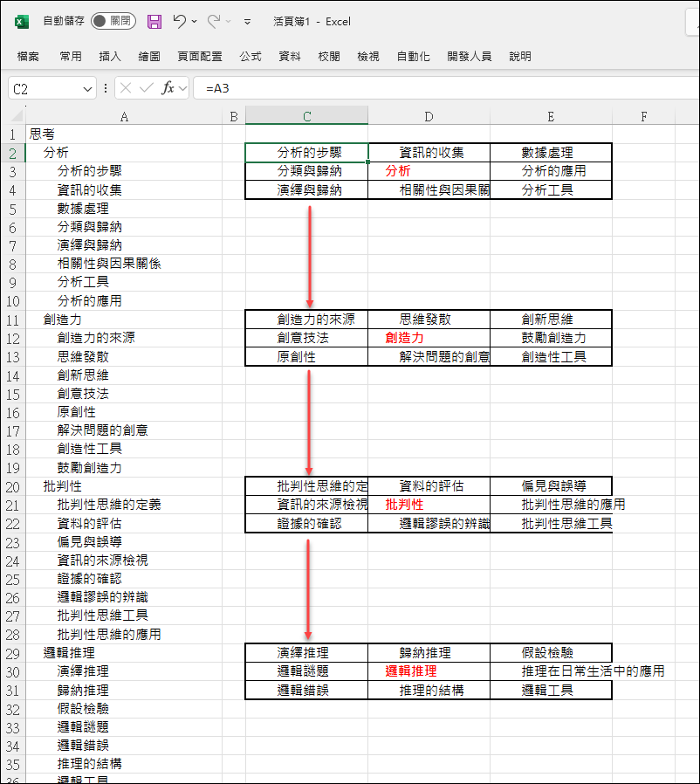The width and height of the screenshot is (700, 784).
Task: Click cell A26 with 邏輯謬誤的辨識
Action: [x=123, y=597]
